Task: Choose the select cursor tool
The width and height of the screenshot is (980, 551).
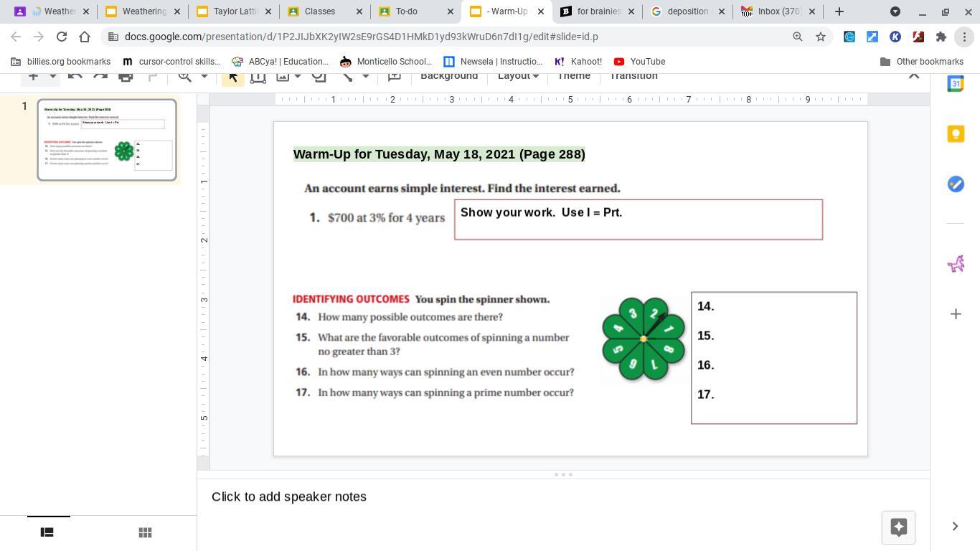Action: [232, 76]
